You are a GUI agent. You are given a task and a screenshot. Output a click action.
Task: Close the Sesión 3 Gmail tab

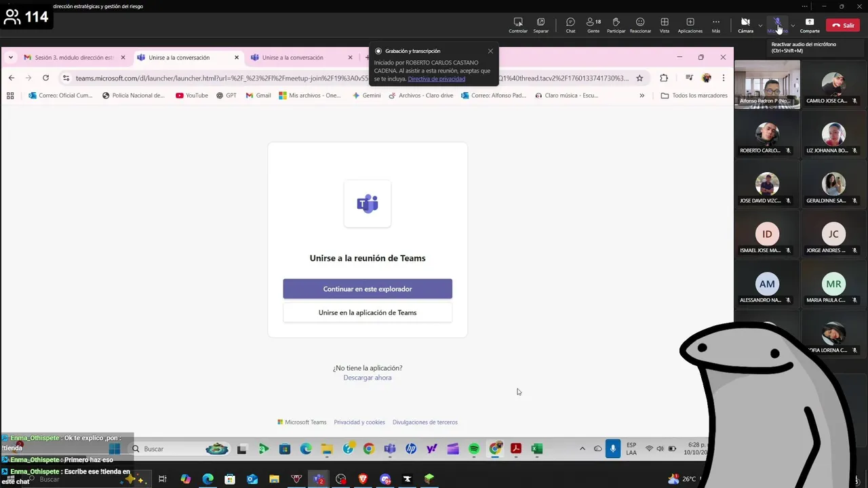(123, 58)
